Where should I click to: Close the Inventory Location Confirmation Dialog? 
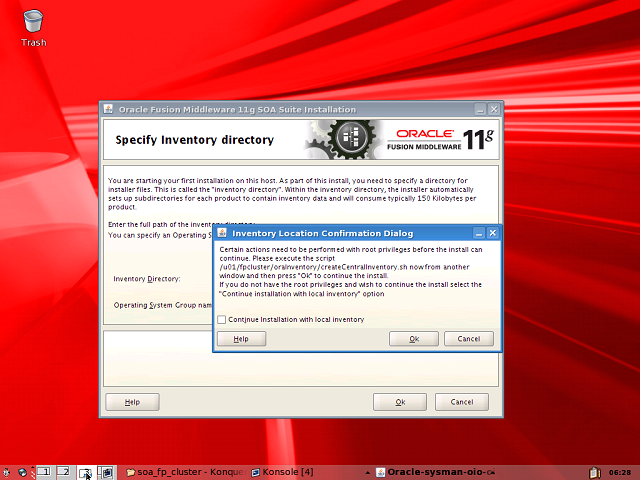[493, 233]
